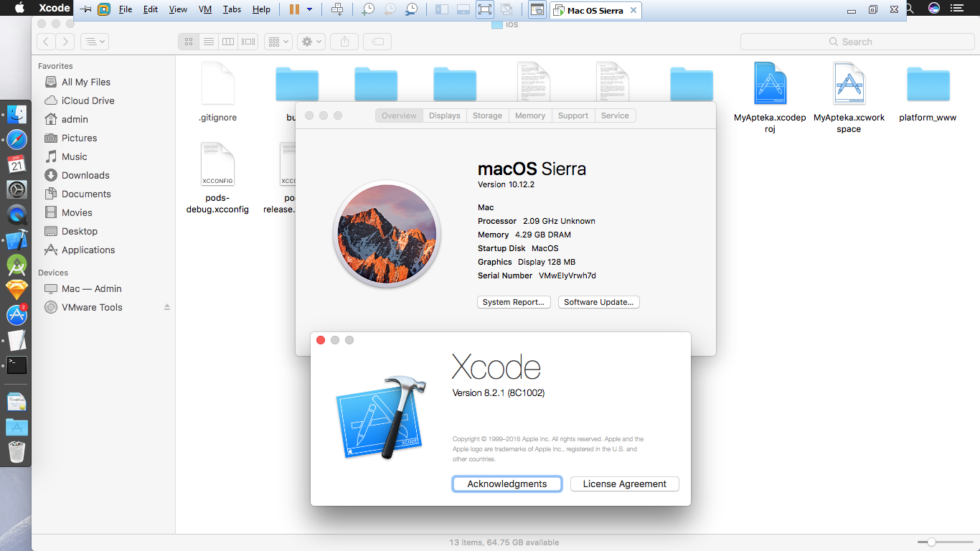Launch Terminal from the Dock
The image size is (980, 551).
(17, 365)
